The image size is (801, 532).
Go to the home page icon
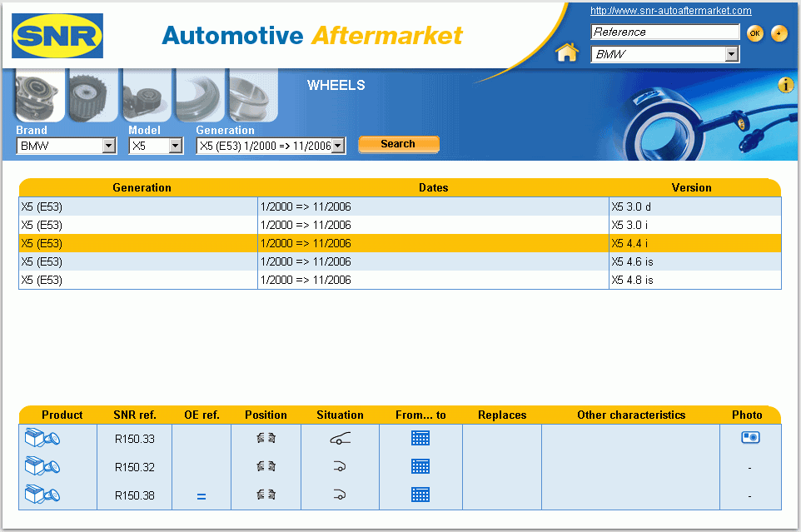[x=567, y=52]
